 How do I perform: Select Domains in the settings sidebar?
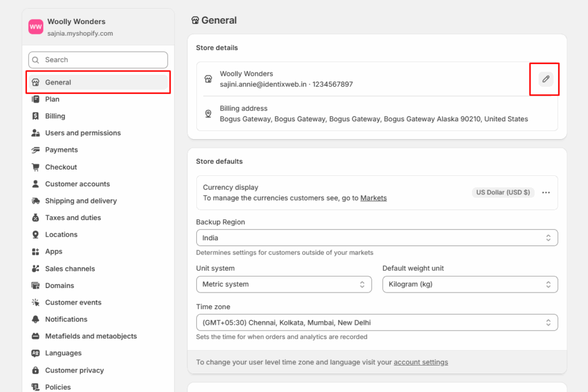coord(60,286)
